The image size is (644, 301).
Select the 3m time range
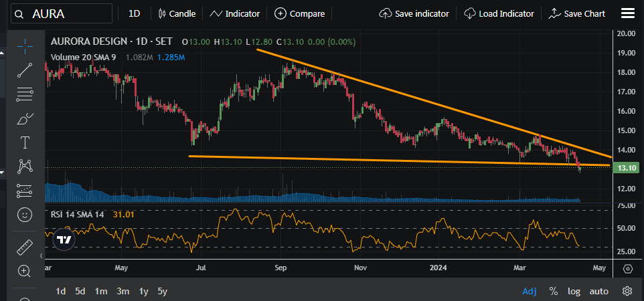(123, 291)
